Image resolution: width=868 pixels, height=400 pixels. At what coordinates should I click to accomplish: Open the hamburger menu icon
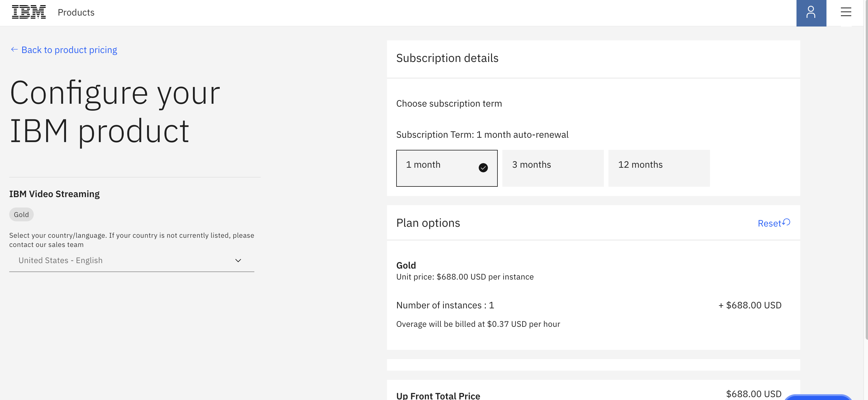(x=846, y=12)
